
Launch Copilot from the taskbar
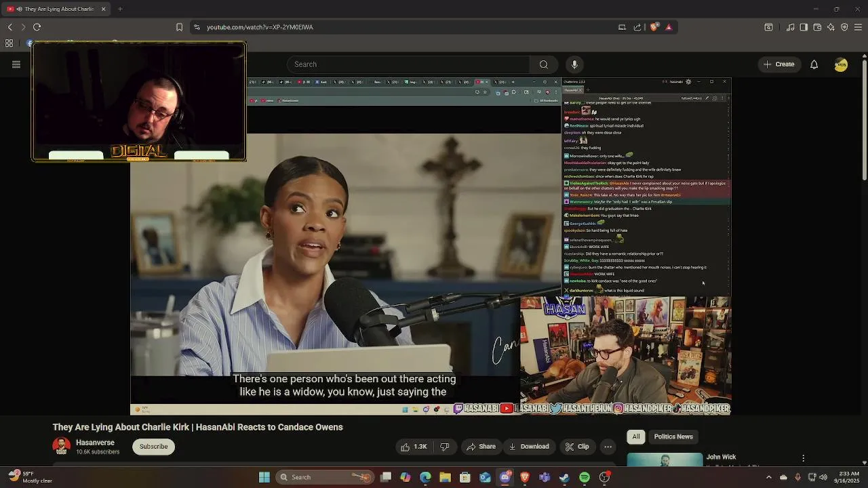406,477
